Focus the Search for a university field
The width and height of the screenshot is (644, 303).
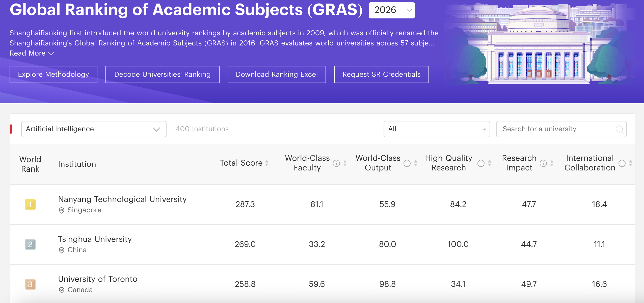click(561, 129)
